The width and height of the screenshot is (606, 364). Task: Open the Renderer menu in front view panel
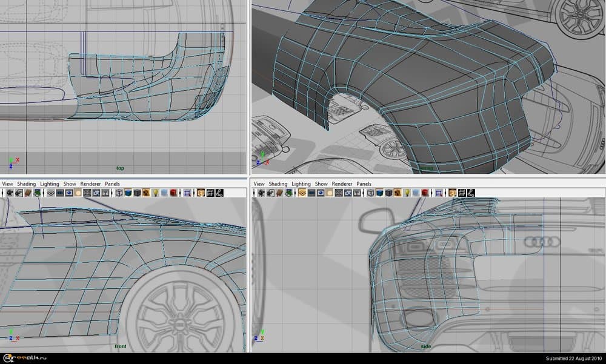click(91, 184)
